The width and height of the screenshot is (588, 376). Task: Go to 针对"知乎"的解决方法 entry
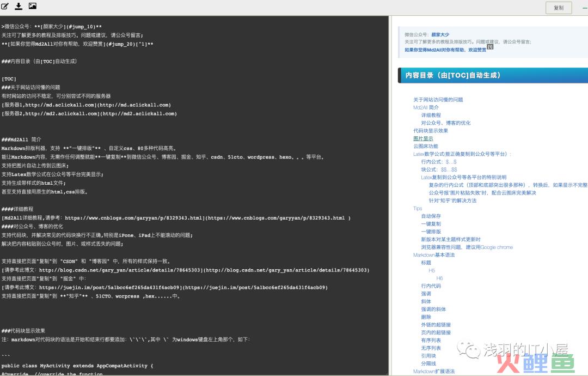tap(452, 201)
